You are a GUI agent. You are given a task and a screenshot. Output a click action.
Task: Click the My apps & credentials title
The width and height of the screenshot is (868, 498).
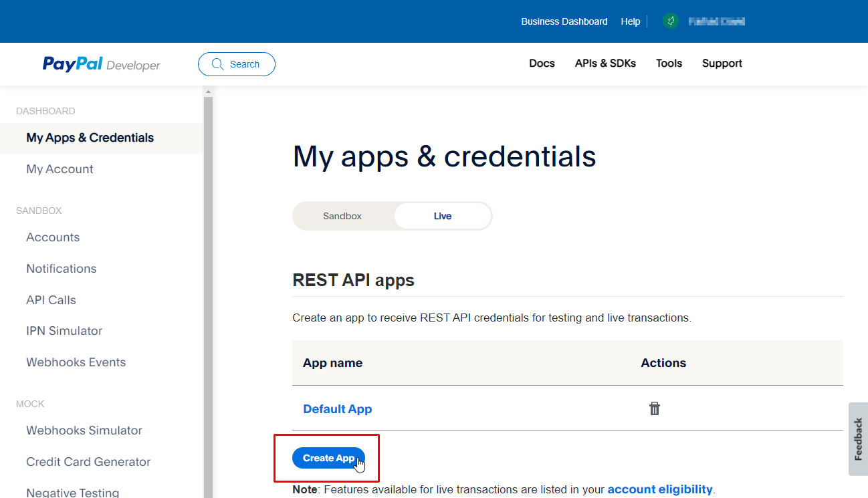[445, 156]
